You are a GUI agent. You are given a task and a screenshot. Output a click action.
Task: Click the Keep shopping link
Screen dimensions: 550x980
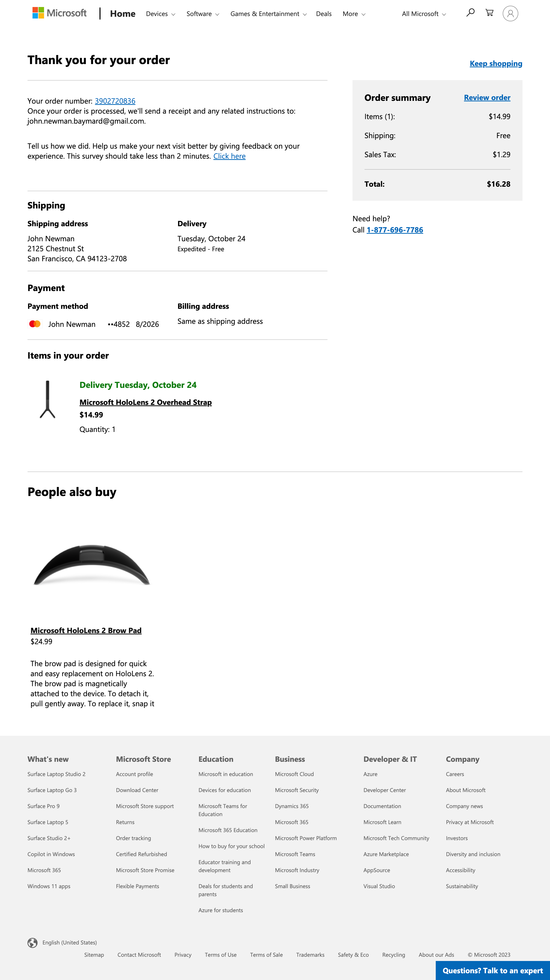pos(496,64)
